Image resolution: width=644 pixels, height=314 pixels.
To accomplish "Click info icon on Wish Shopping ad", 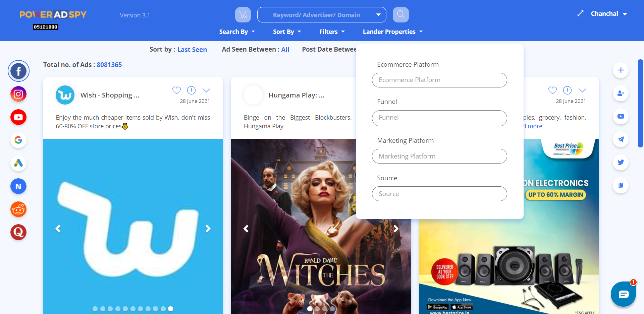I will tap(191, 90).
